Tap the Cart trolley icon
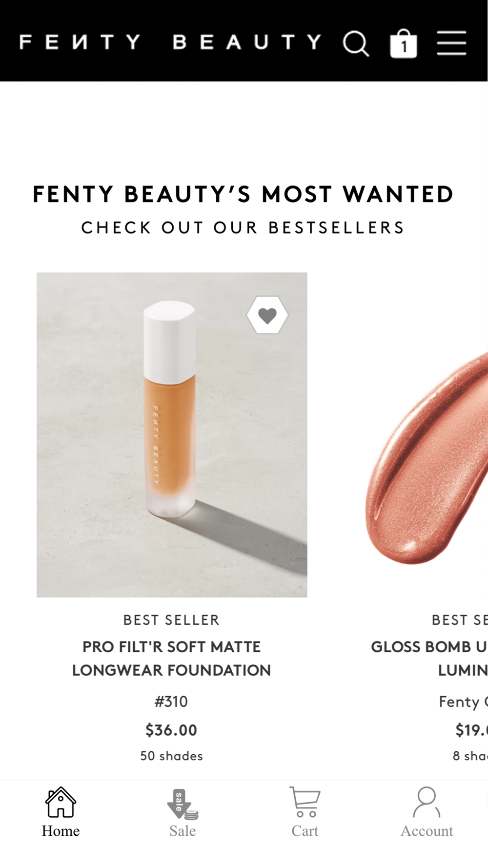 coord(305,802)
